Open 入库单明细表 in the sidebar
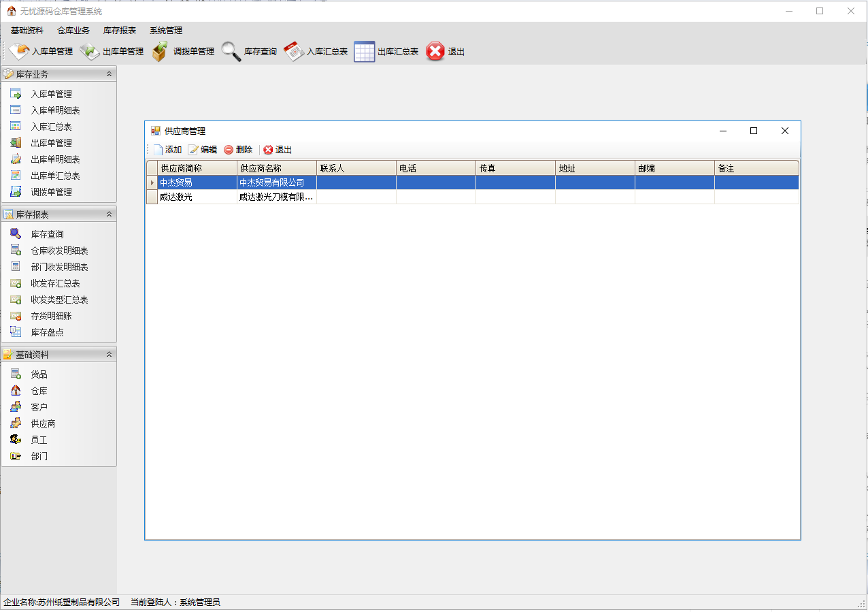 tap(55, 110)
